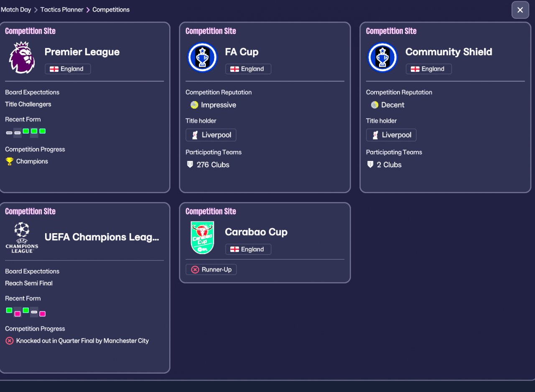Open Liverpool as Community Shield title holder
The image size is (535, 392).
[x=391, y=135]
